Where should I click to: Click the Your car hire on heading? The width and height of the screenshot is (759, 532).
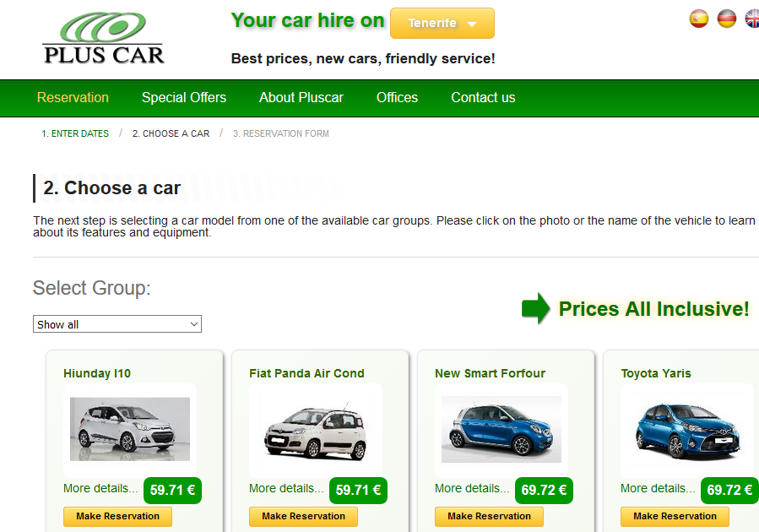point(307,20)
